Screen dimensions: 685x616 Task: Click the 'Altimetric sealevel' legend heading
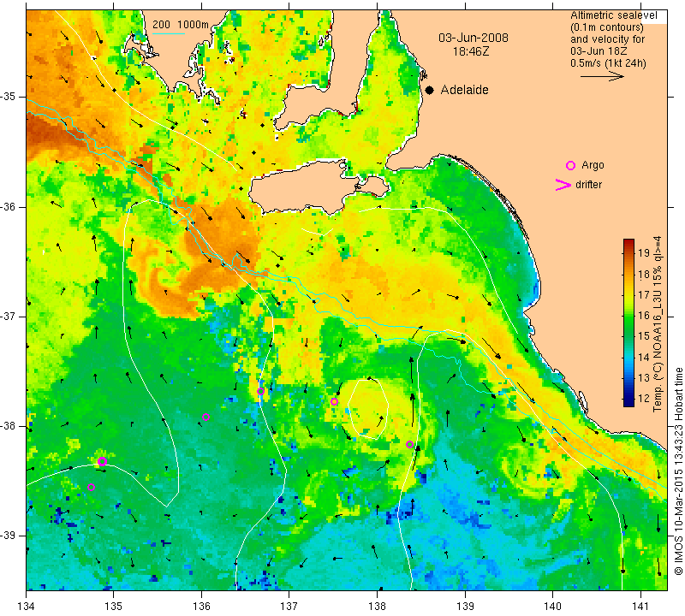click(613, 15)
